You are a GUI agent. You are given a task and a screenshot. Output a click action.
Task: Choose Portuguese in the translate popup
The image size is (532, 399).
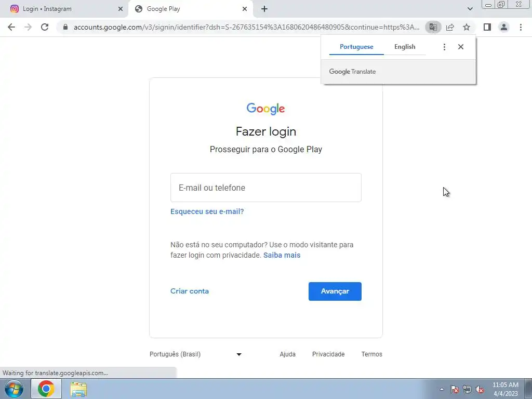(356, 47)
